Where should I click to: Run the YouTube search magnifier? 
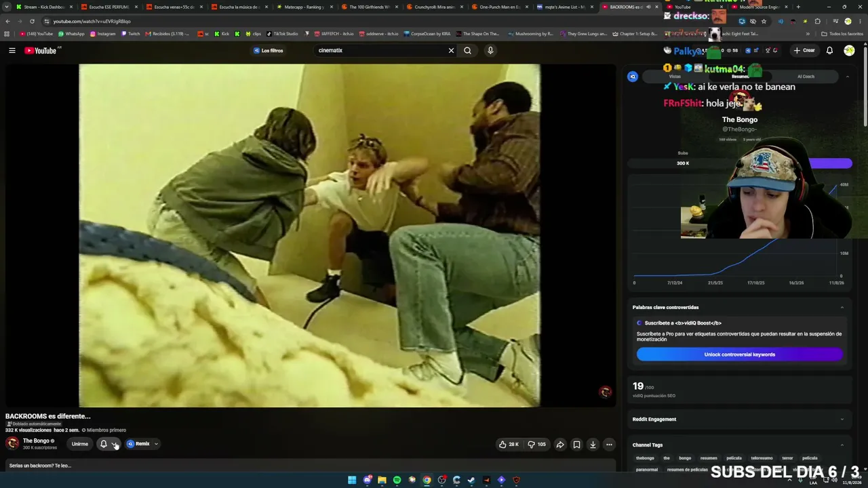coord(467,50)
